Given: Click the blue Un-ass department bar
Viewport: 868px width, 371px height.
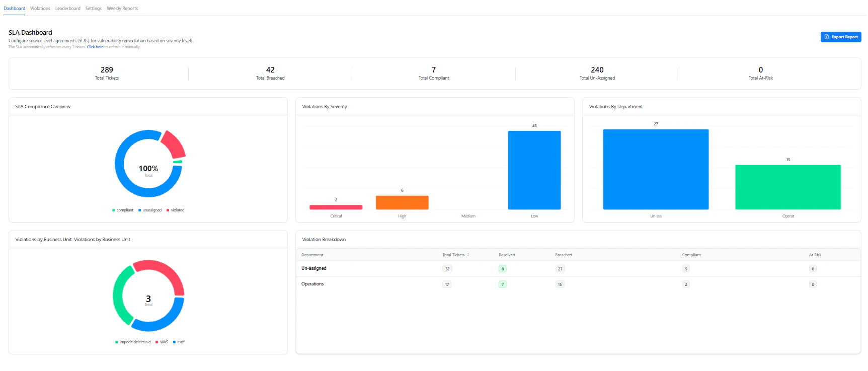Looking at the screenshot, I should pyautogui.click(x=656, y=169).
